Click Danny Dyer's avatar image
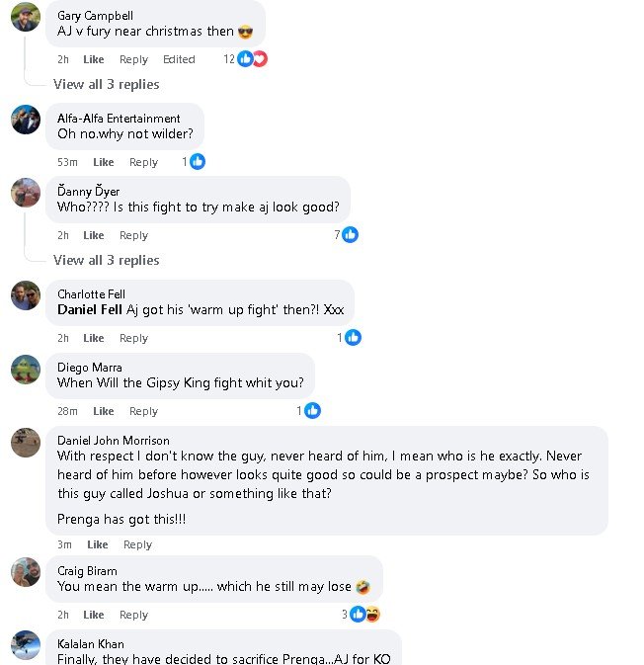644x665 pixels. click(26, 192)
